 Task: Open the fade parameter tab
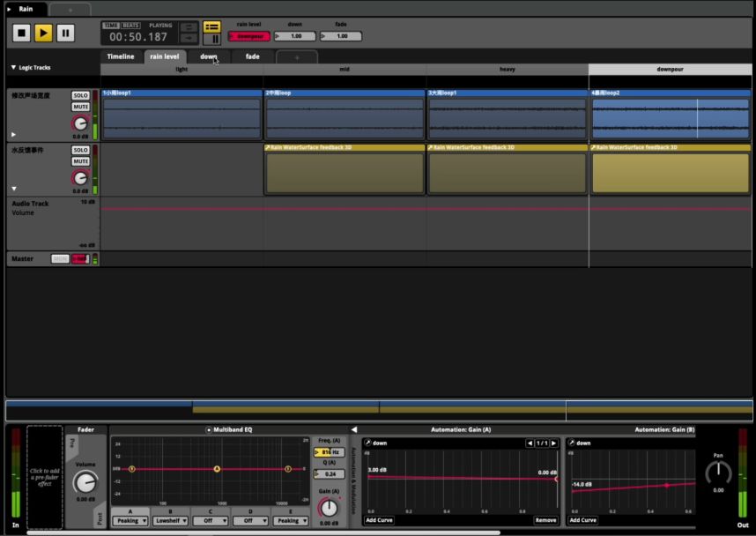252,56
